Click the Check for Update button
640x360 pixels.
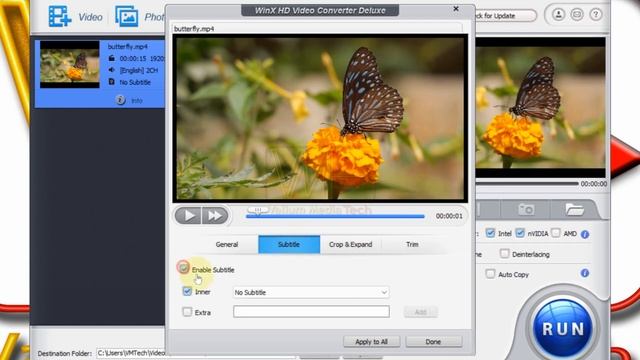pyautogui.click(x=504, y=16)
